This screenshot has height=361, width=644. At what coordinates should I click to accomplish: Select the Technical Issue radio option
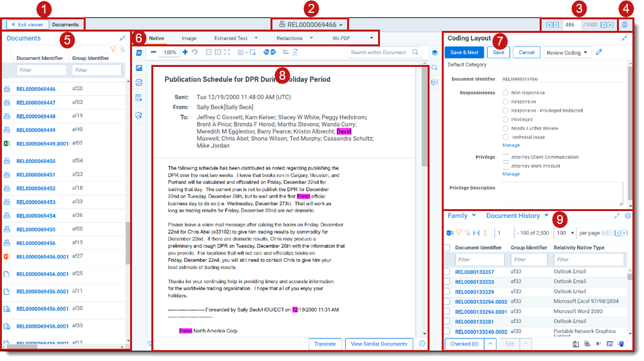[506, 137]
